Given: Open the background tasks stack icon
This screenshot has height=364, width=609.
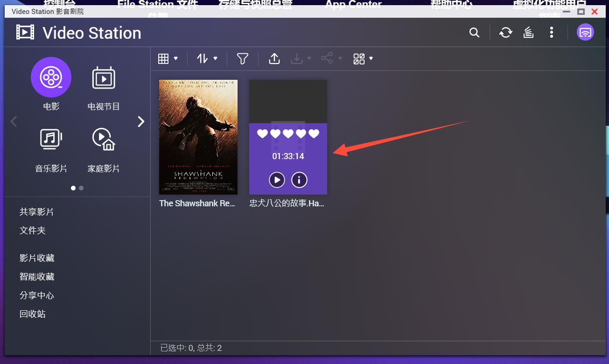Looking at the screenshot, I should tap(528, 33).
